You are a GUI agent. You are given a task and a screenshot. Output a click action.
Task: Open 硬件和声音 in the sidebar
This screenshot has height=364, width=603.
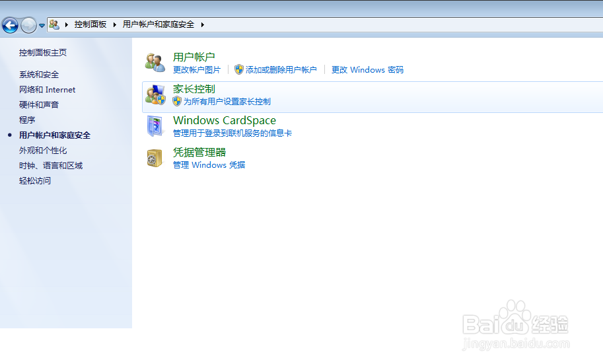[x=39, y=104]
